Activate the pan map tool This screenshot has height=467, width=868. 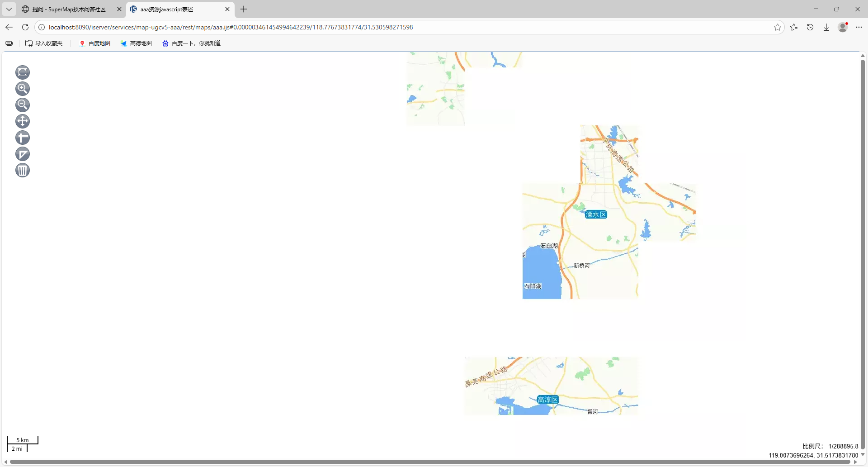tap(23, 121)
